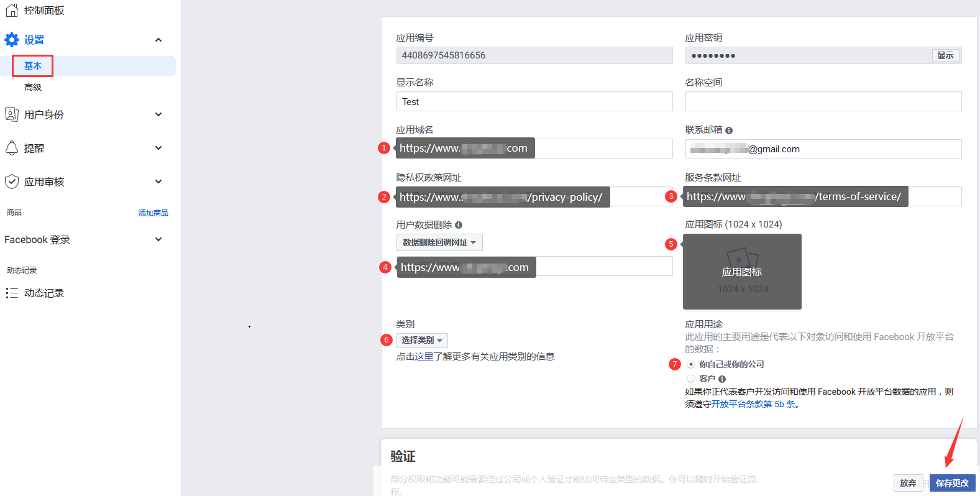
Task: Click info icon beside user data deletion
Action: (459, 225)
